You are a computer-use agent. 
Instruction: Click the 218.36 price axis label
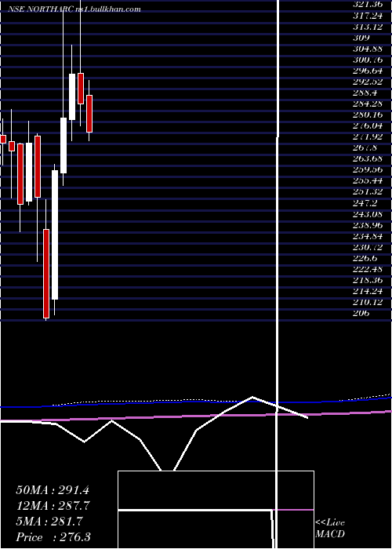368,281
